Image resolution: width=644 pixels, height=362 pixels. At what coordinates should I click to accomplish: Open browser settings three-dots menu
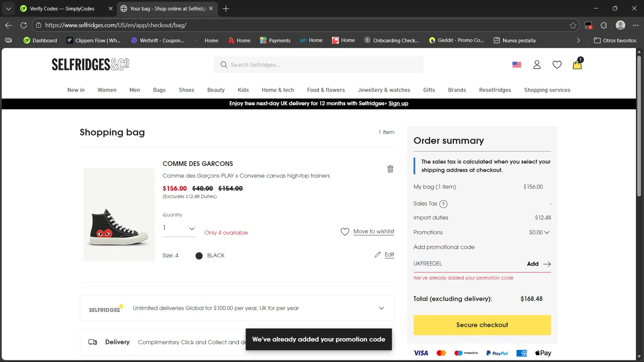coord(636,25)
